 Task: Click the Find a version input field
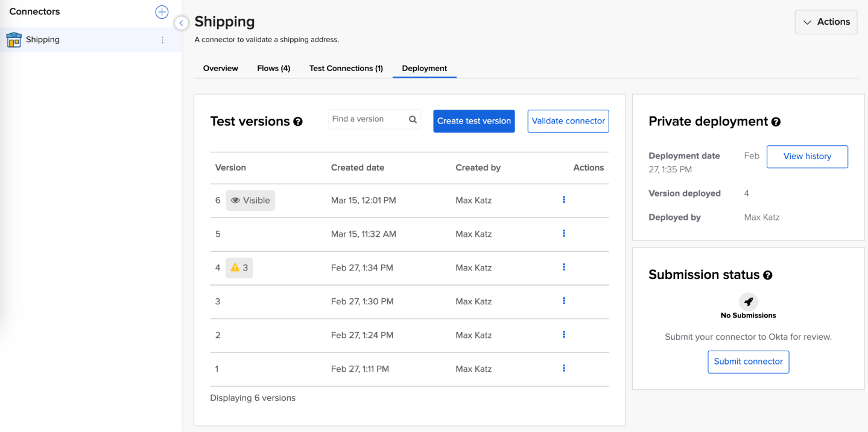coord(365,119)
